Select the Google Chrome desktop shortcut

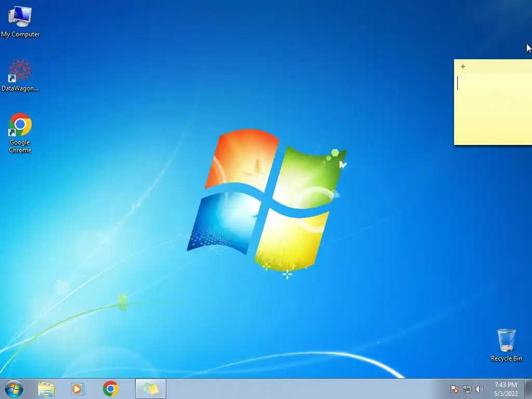coord(20,132)
